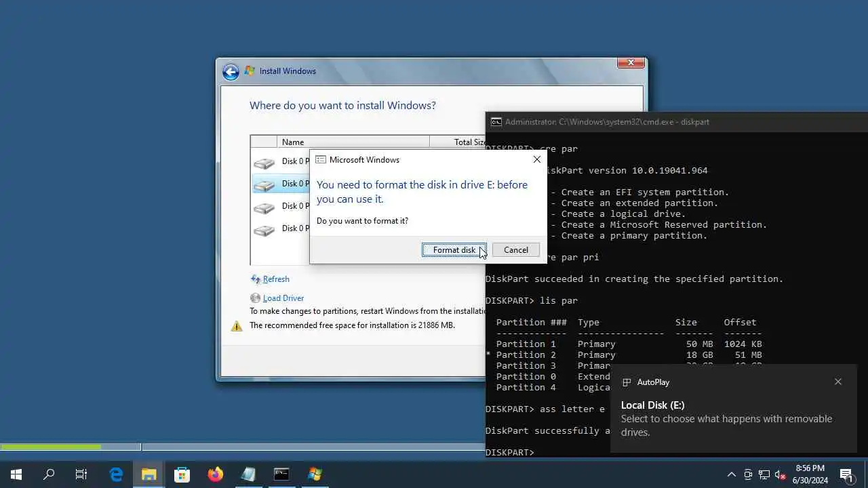Open the AutoPlay Local Disk (E:) notification
This screenshot has width=868, height=488.
pyautogui.click(x=734, y=409)
